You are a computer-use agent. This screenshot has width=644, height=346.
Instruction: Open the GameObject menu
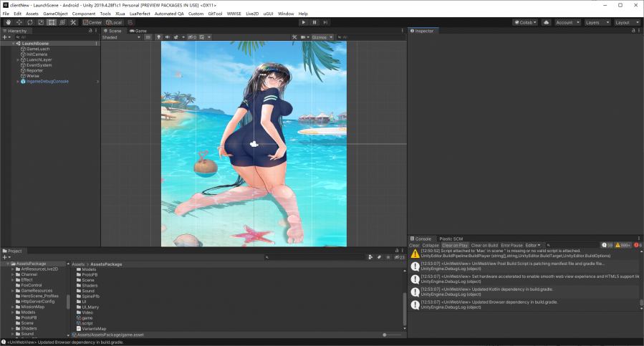point(55,14)
